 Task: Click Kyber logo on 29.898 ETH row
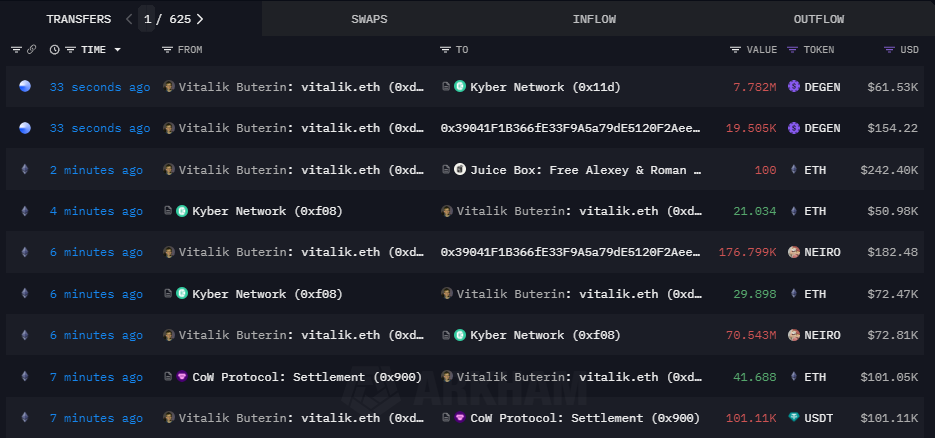point(182,293)
